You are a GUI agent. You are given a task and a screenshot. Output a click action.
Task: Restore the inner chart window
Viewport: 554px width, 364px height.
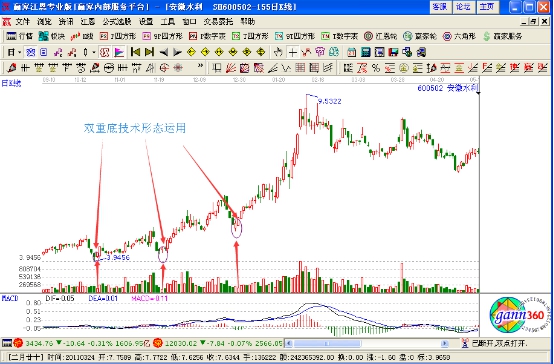[534, 22]
